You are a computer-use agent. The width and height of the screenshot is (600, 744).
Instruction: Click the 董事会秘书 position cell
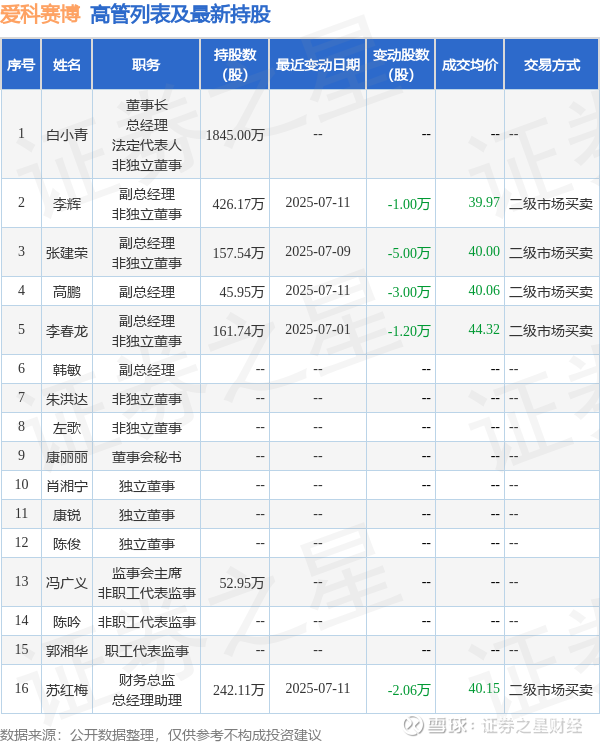point(147,457)
